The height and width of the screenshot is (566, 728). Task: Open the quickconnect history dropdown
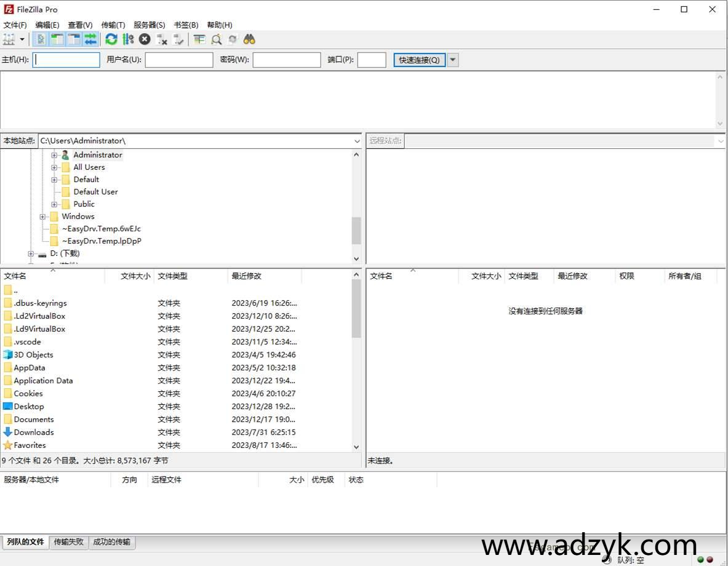[452, 60]
